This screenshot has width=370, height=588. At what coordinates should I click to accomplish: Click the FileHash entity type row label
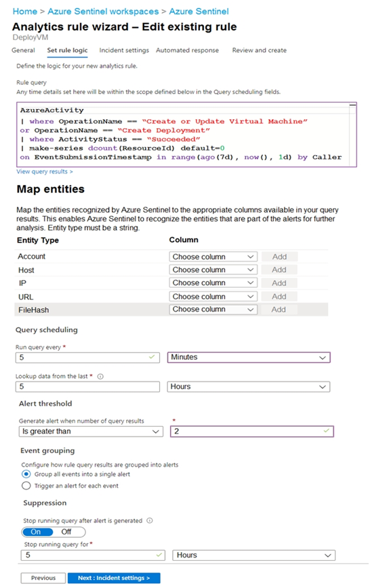click(x=33, y=310)
